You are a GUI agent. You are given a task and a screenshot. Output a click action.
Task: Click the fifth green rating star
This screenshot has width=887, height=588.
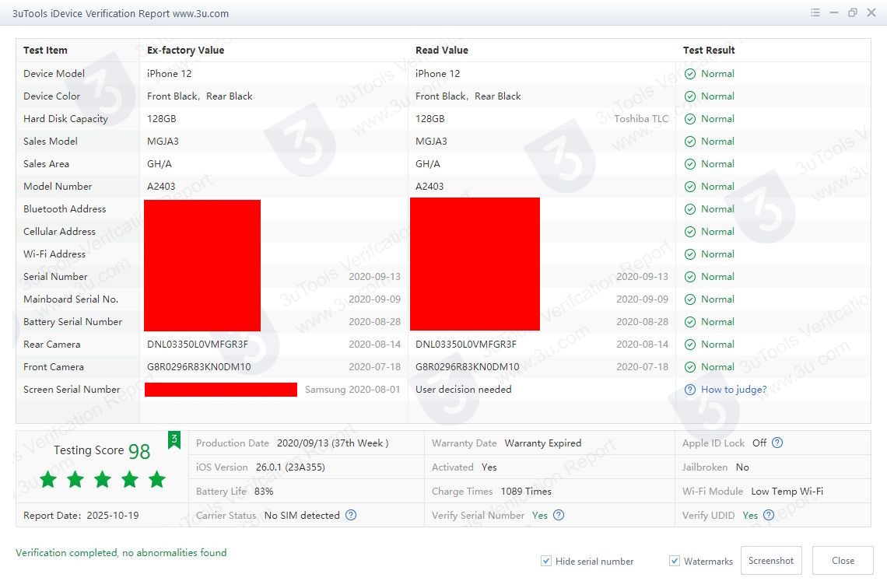(x=156, y=479)
